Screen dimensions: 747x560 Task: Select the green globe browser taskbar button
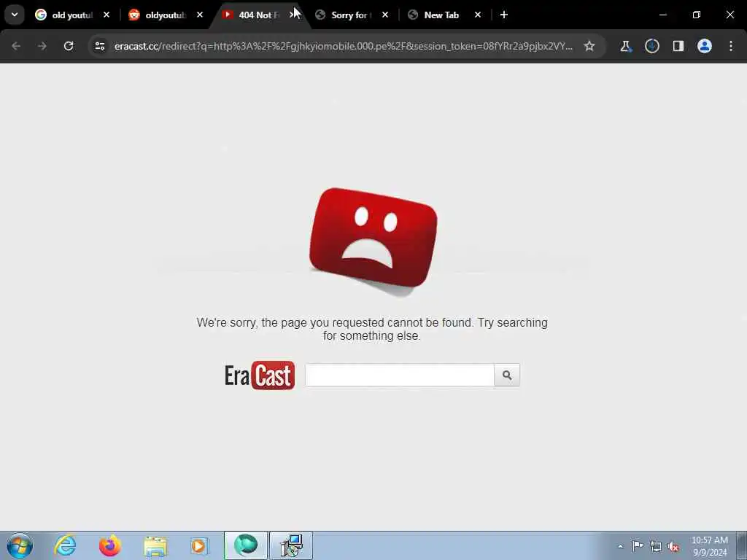246,545
